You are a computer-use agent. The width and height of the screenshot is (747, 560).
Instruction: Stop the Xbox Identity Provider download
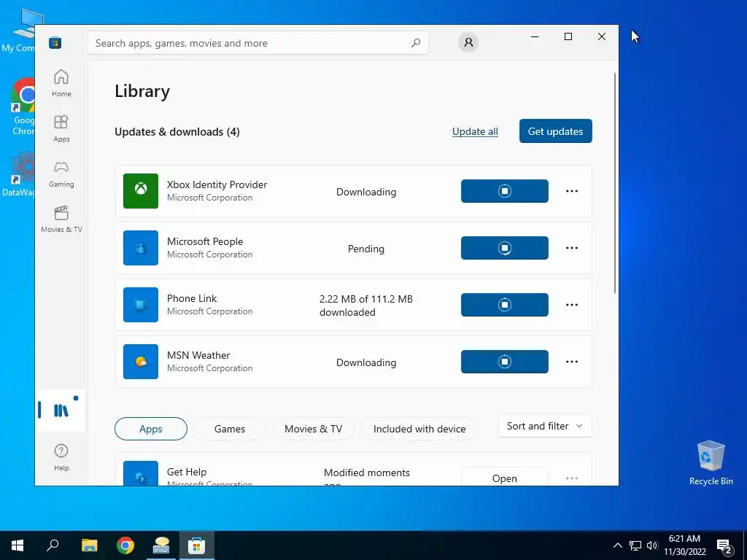pyautogui.click(x=505, y=191)
